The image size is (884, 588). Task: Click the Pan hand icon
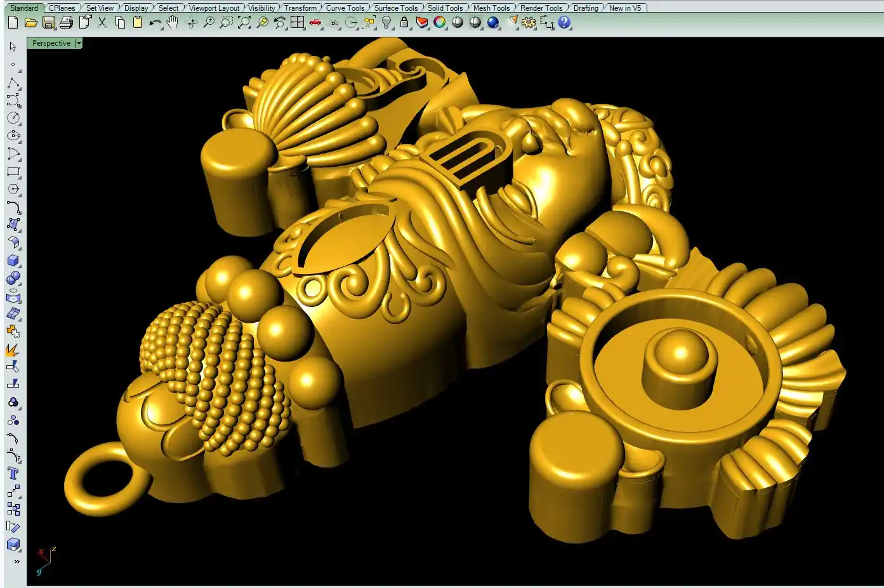coord(173,23)
